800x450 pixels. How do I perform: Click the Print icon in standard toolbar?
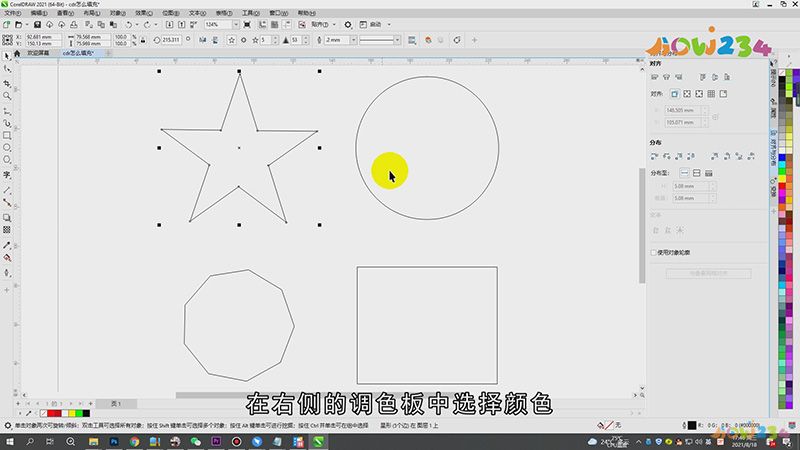click(x=73, y=24)
